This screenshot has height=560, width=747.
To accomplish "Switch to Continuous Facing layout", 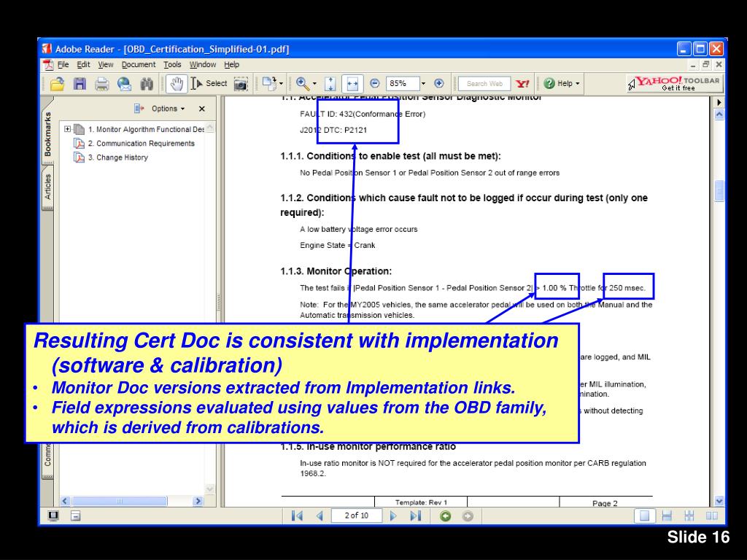I will (x=689, y=516).
